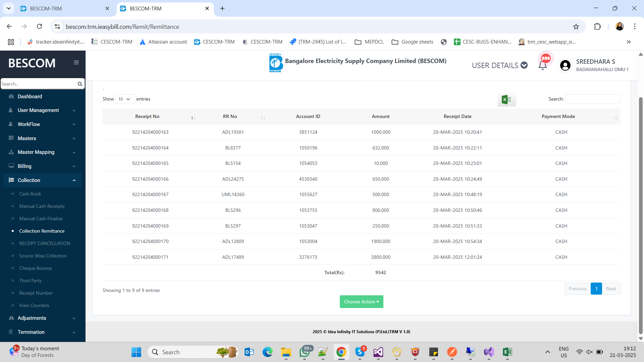Go back with browser back arrow
Image resolution: width=644 pixels, height=362 pixels.
point(9,26)
